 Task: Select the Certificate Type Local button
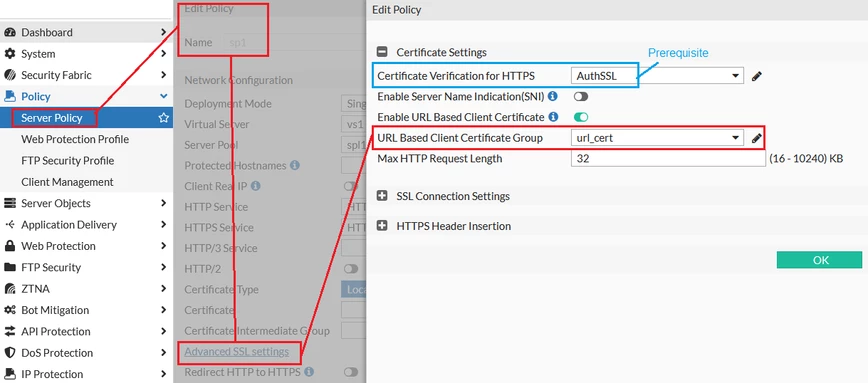(x=353, y=289)
